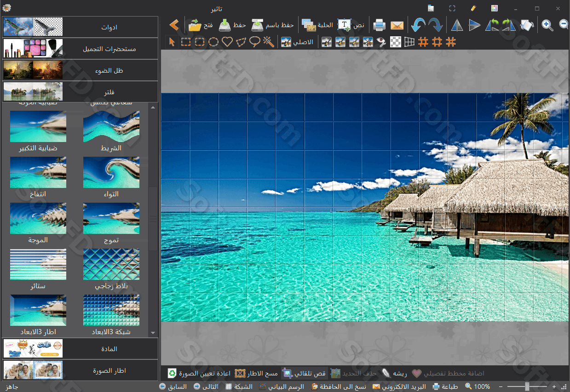Click اعادة تعيين الصورة to reset image
This screenshot has height=392, width=570.
(199, 373)
